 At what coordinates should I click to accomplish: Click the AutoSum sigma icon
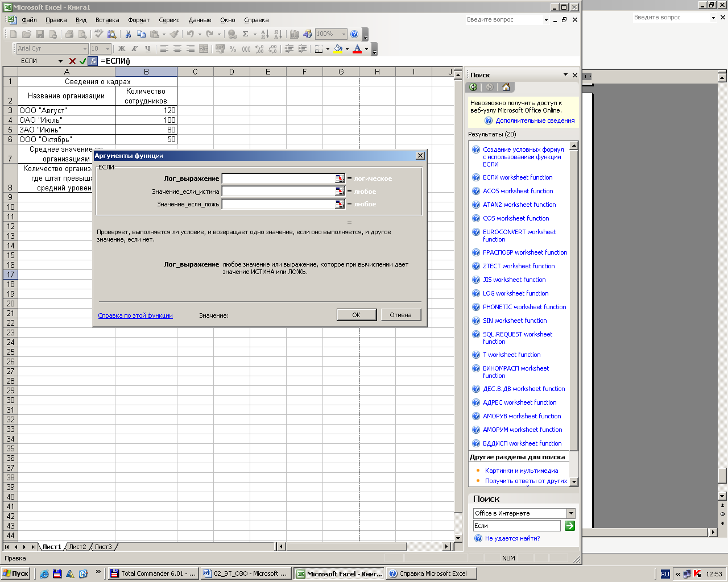coord(245,34)
